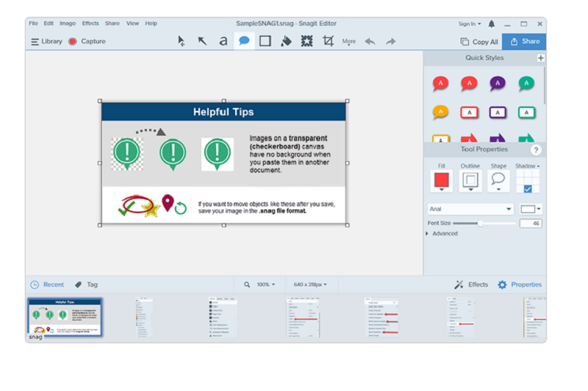Open the Edit menu
The width and height of the screenshot is (588, 391).
click(x=49, y=24)
